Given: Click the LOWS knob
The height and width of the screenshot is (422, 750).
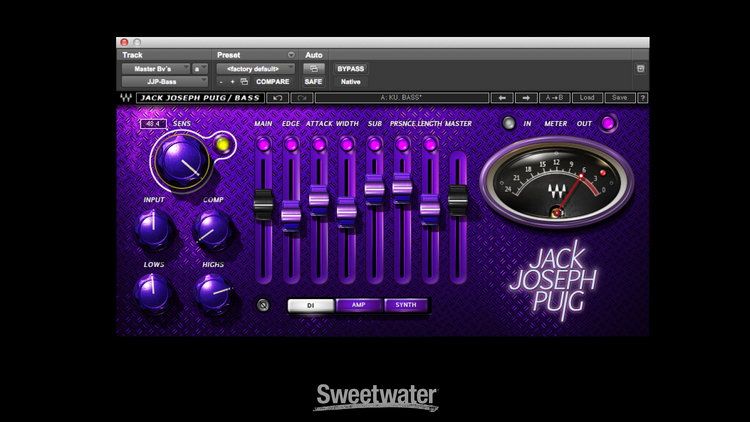Looking at the screenshot, I should pyautogui.click(x=153, y=293).
